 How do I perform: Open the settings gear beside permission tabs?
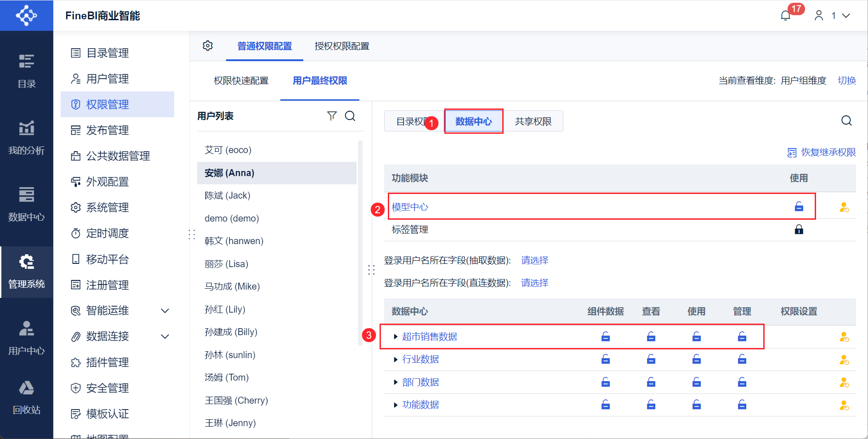click(x=208, y=46)
